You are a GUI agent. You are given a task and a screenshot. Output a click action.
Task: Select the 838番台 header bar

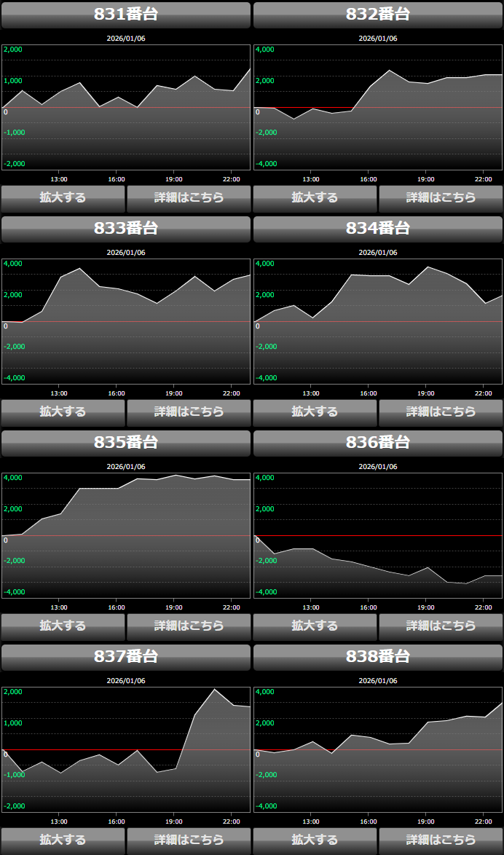pyautogui.click(x=378, y=657)
